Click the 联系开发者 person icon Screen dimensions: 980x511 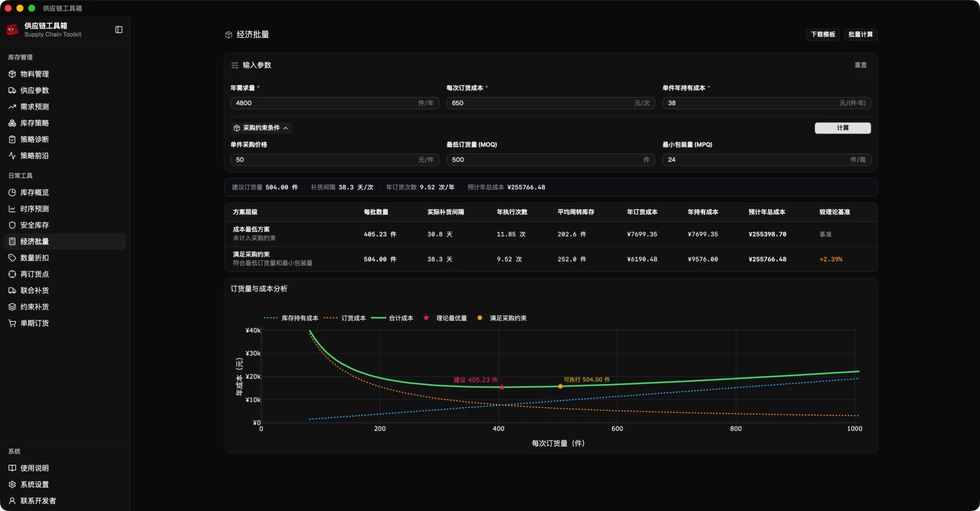[12, 501]
